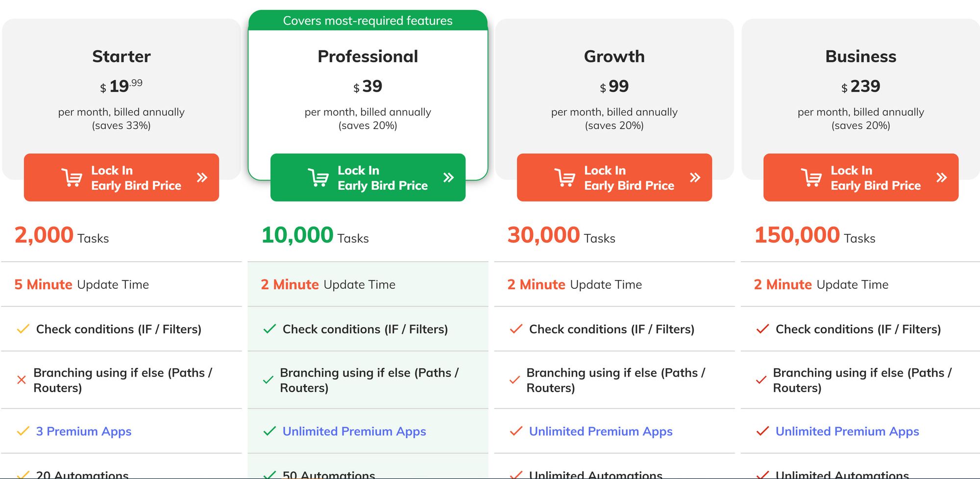Click the cart icon on Business button
The width and height of the screenshot is (980, 479).
point(811,177)
